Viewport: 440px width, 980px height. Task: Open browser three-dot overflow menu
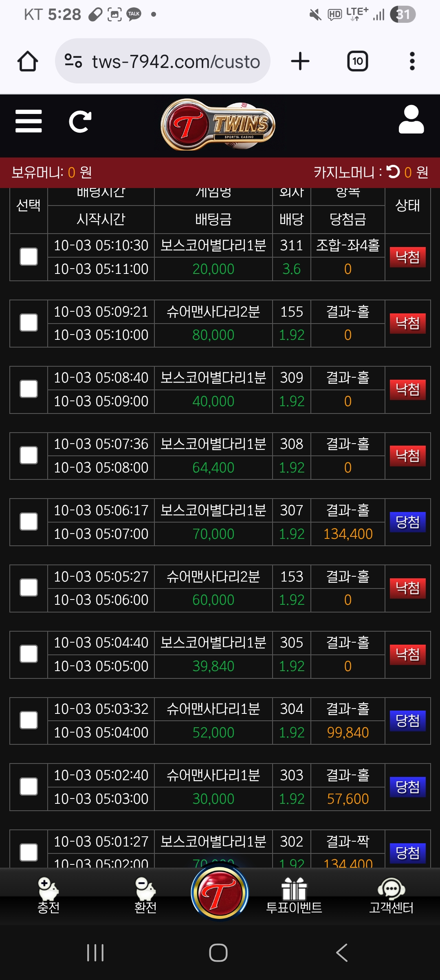(412, 61)
